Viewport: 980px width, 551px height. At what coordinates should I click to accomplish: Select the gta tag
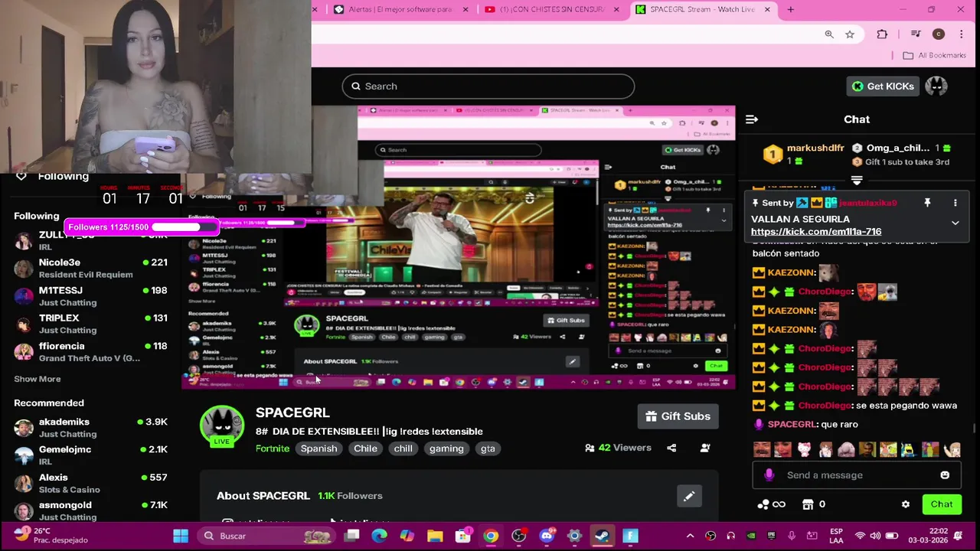coord(488,448)
